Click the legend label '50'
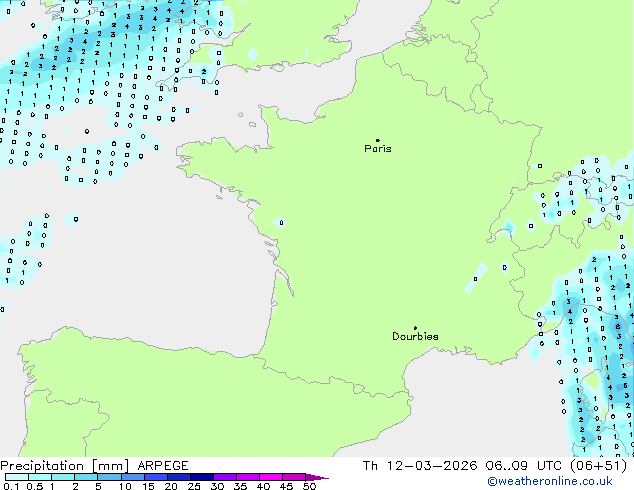Viewport: 634px width, 490px height. (309, 486)
